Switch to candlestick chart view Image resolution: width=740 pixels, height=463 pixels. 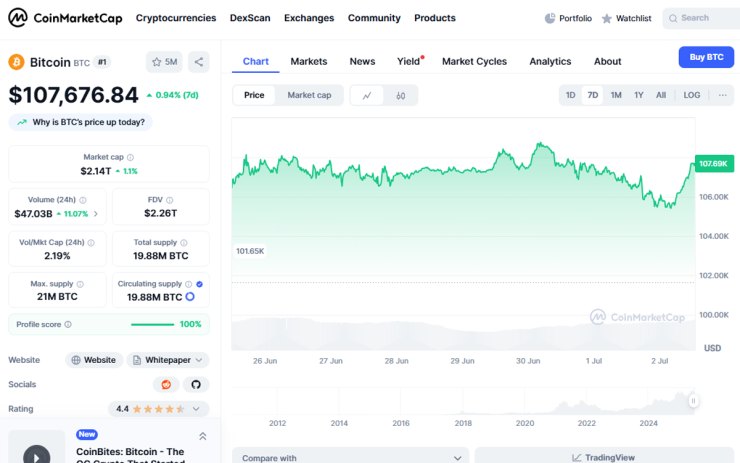click(401, 96)
